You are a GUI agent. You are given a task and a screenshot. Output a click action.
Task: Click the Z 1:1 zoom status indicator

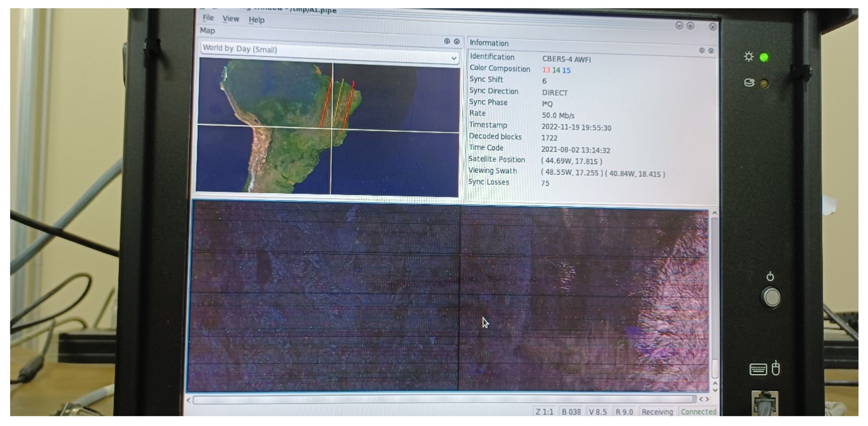pyautogui.click(x=544, y=412)
